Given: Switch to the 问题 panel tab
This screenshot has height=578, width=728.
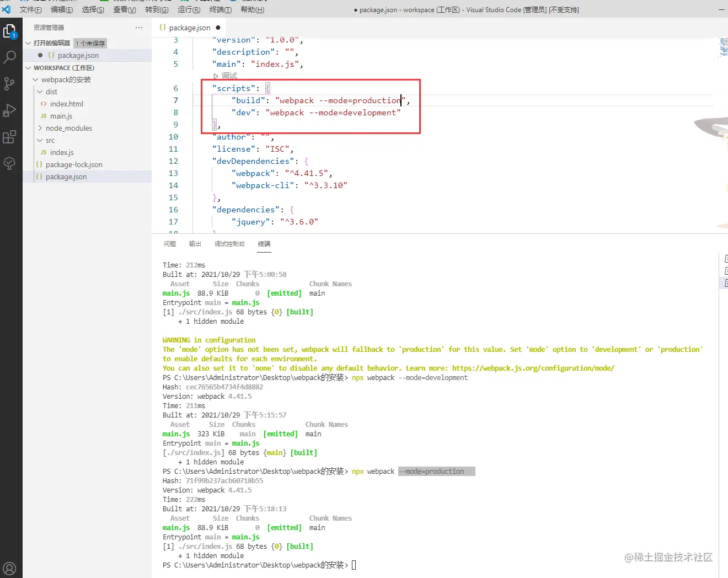Looking at the screenshot, I should coord(170,244).
